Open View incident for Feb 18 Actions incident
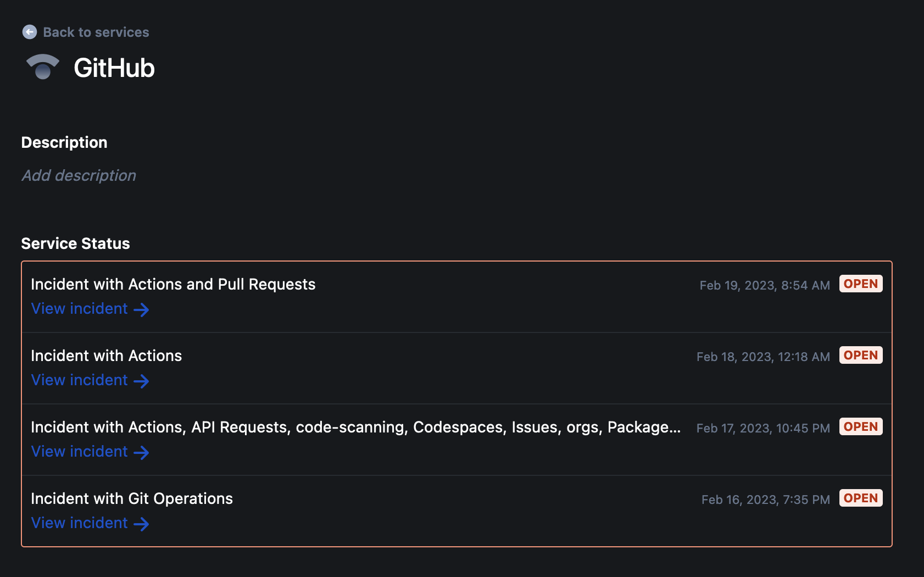 pos(79,380)
